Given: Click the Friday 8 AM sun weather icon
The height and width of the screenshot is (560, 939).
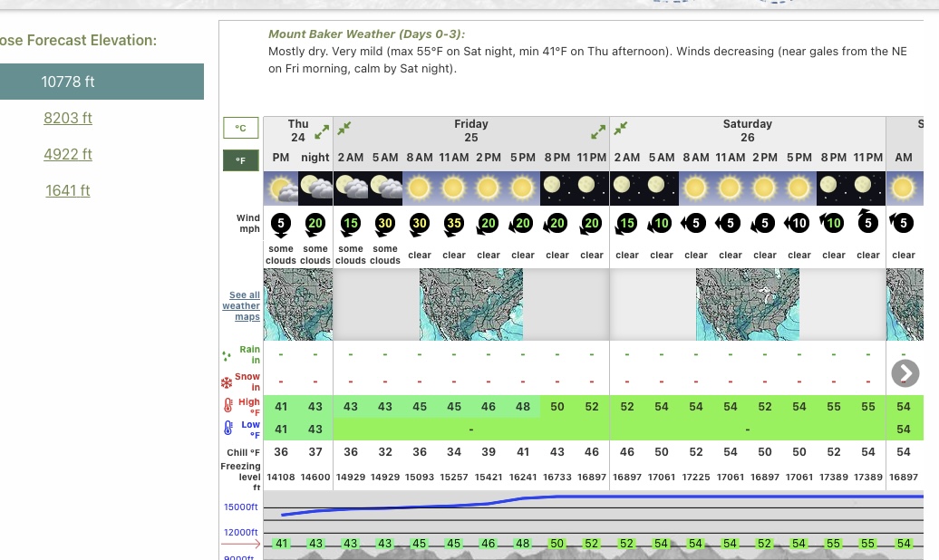Looking at the screenshot, I should pos(420,188).
